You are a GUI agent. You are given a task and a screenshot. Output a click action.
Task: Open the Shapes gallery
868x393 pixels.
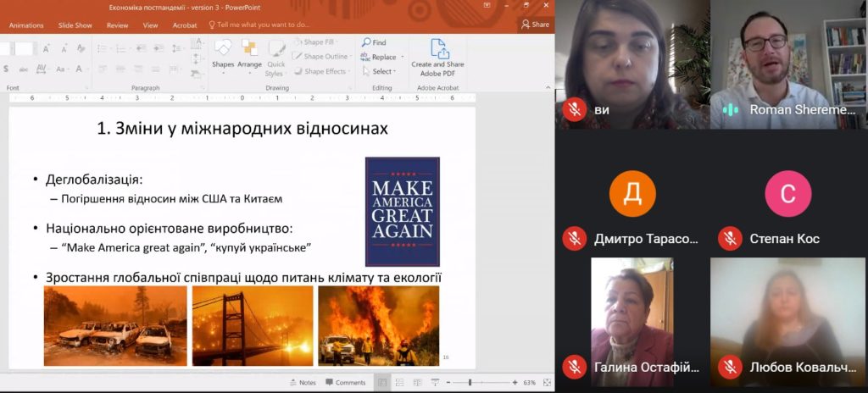click(223, 53)
